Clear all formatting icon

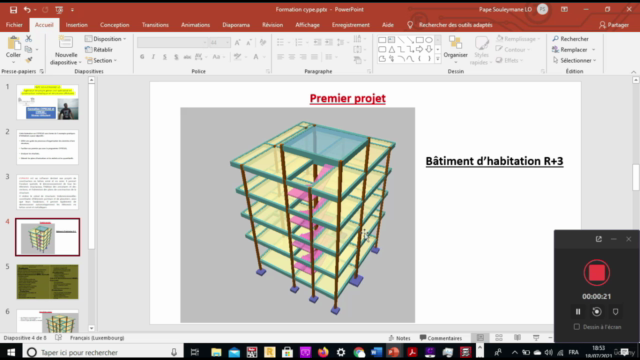263,42
